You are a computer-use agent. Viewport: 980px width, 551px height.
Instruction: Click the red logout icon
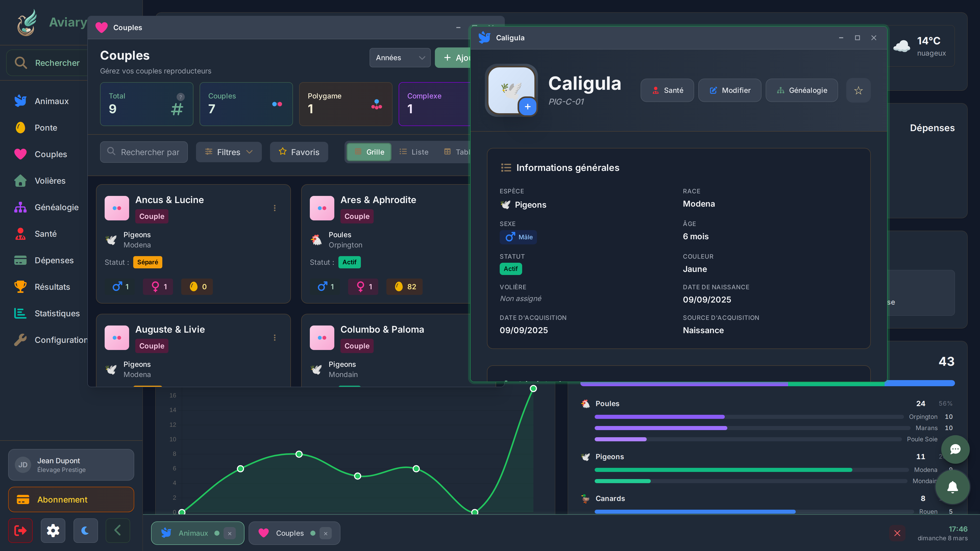click(20, 531)
